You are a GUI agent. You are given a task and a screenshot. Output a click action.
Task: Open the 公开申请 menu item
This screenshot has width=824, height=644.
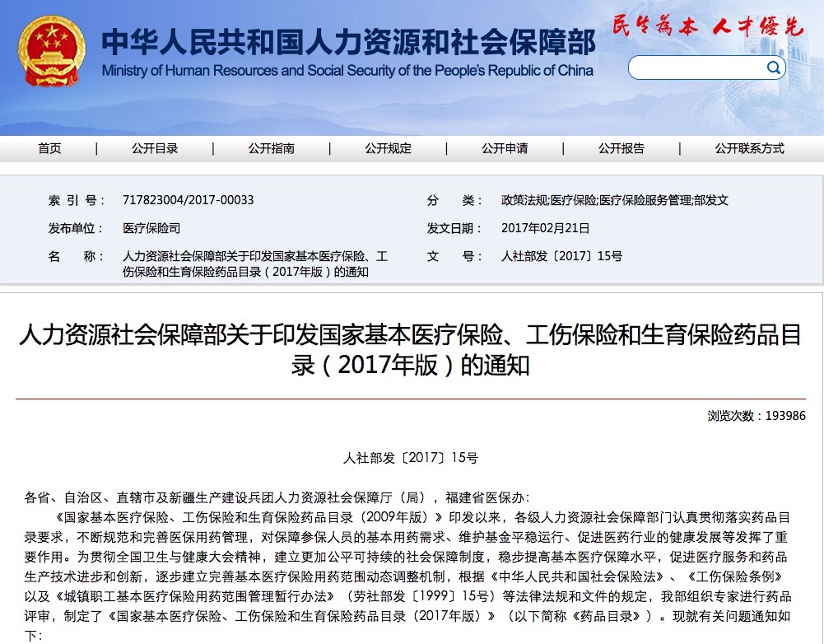[x=505, y=149]
